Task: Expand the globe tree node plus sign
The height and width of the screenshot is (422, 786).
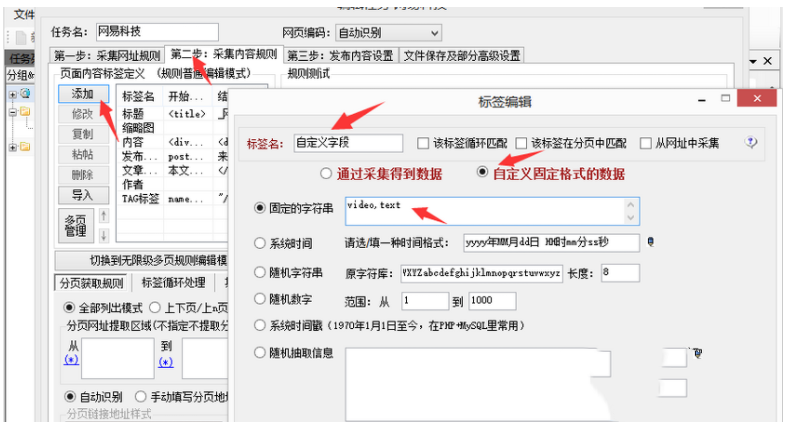Action: click(x=12, y=94)
